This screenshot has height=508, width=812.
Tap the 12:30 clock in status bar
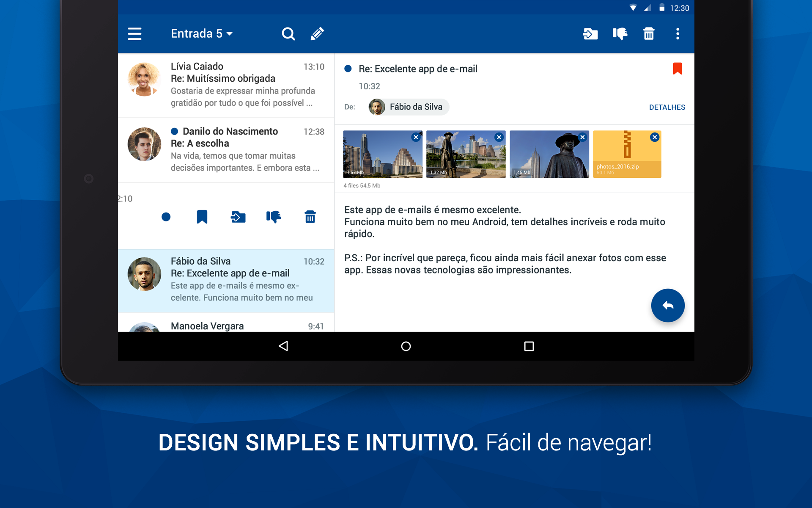click(680, 8)
